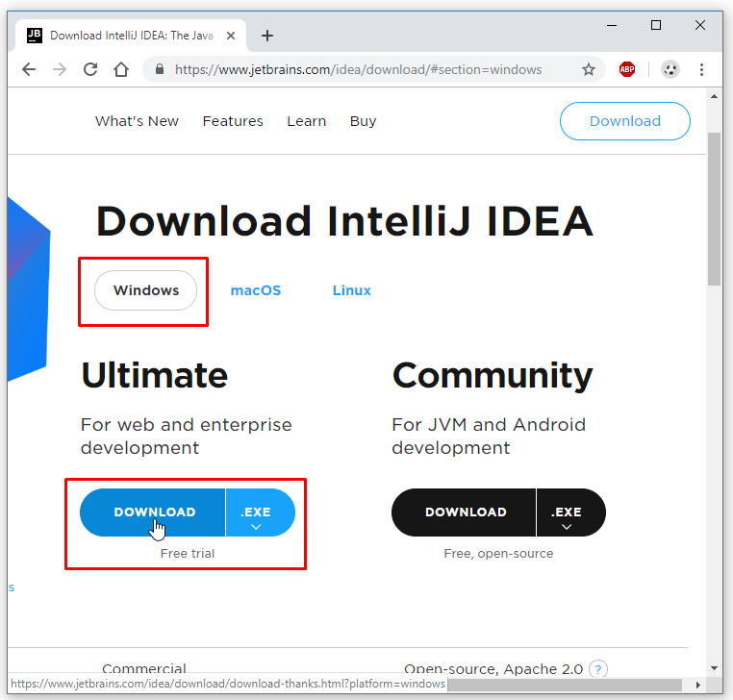Close the Download IntelliJ IDEA tab
733x700 pixels.
pos(231,36)
